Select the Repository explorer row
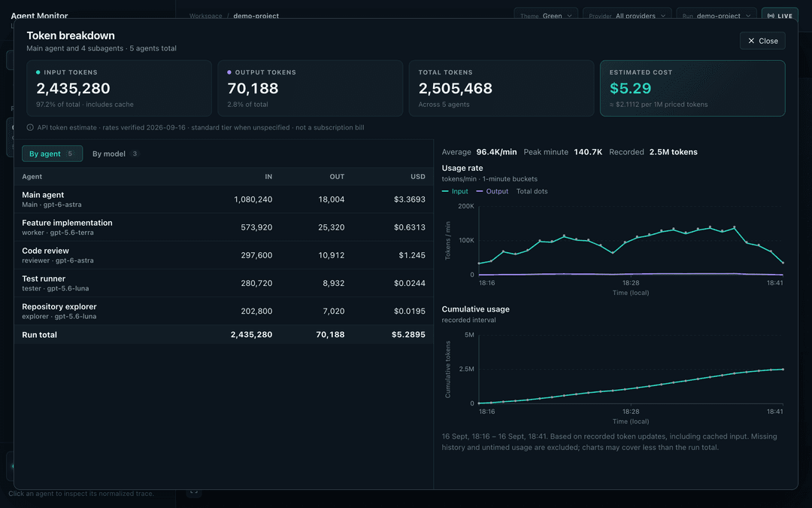 (x=224, y=311)
